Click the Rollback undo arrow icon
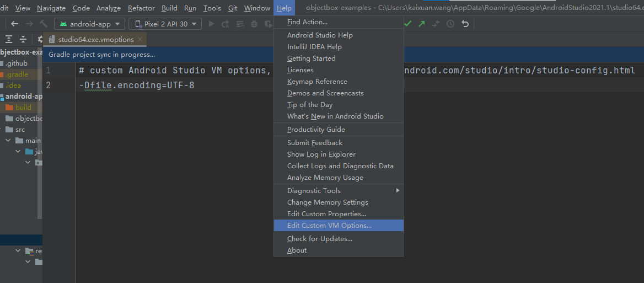Screen dimensions: 644x283 pyautogui.click(x=465, y=24)
